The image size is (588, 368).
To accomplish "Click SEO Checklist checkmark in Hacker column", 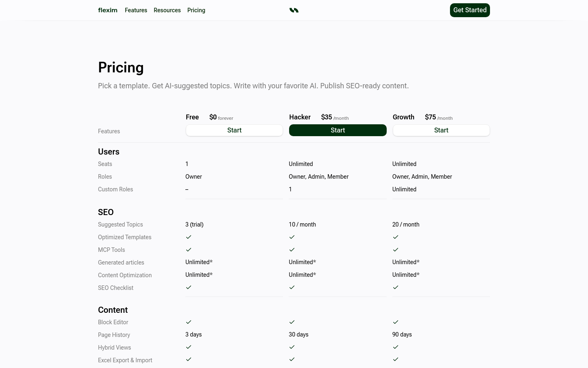I will 292,287.
